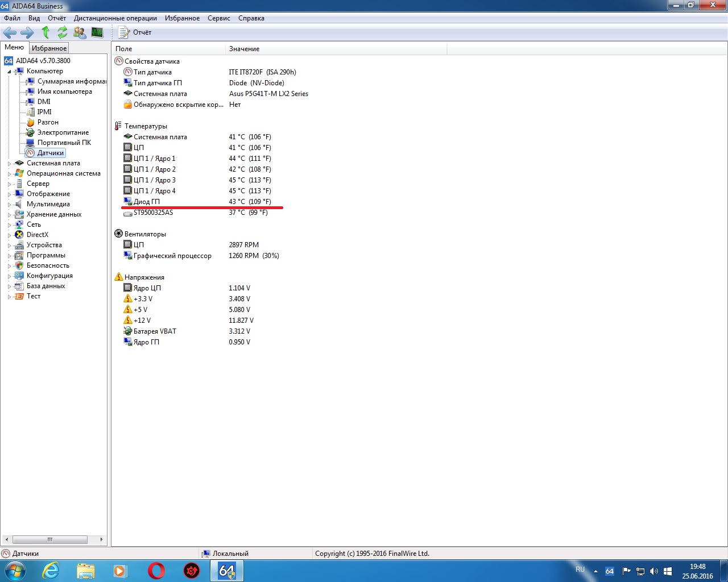Open Windows Explorer from the taskbar
The image size is (728, 582).
(86, 571)
